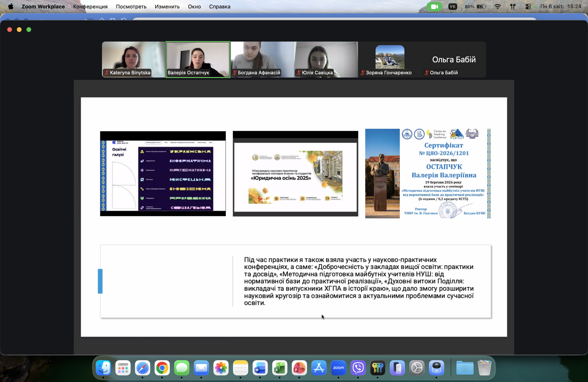Open Excel from the dock
588x382 pixels.
pos(280,368)
